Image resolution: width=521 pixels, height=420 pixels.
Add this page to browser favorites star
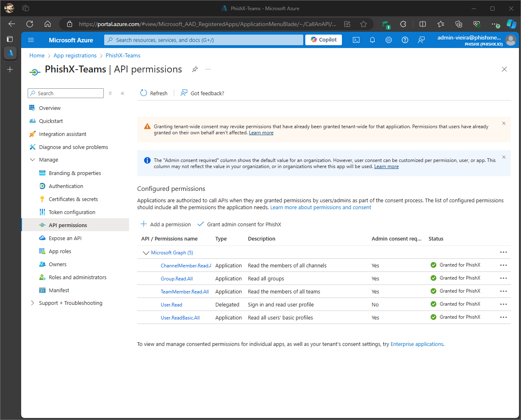[363, 24]
